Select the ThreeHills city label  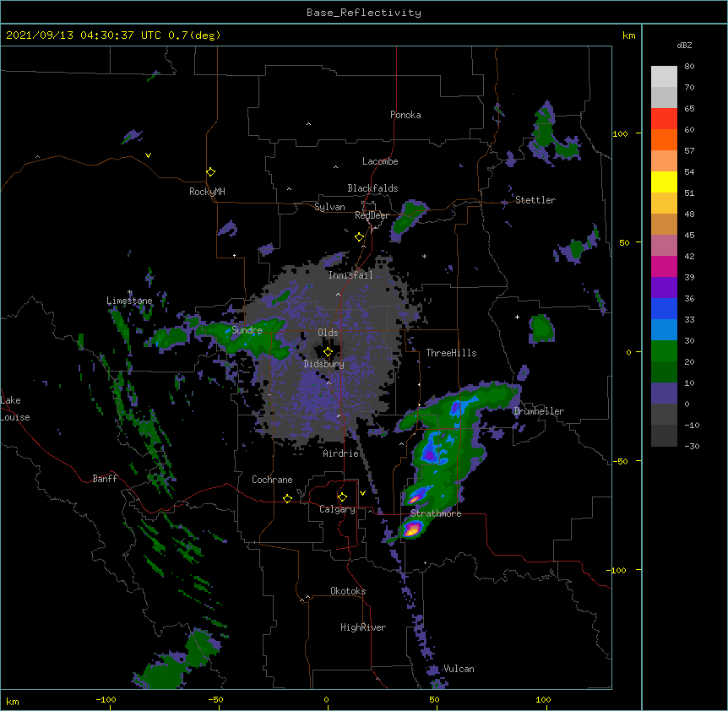pos(451,353)
